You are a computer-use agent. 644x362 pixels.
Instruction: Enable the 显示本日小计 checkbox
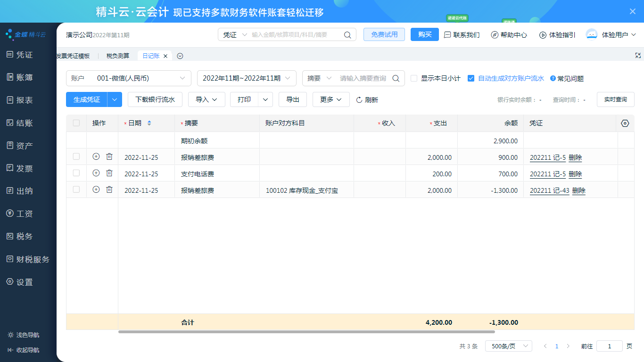[x=414, y=78]
